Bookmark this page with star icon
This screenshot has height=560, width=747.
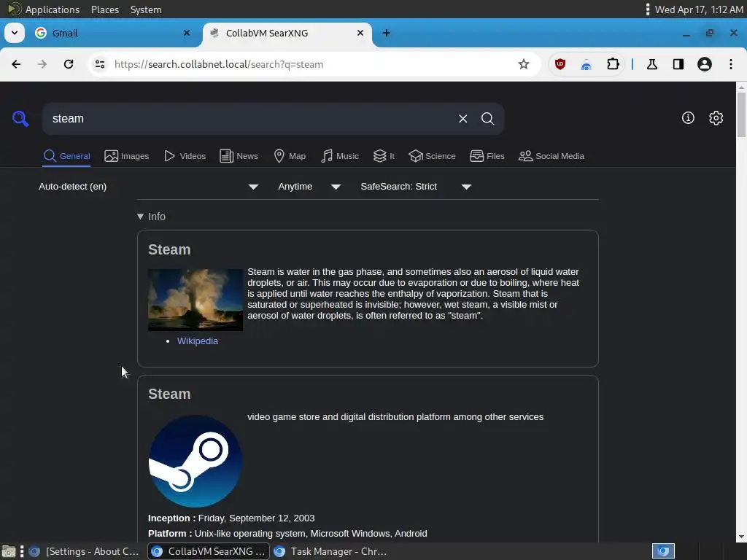(x=524, y=64)
